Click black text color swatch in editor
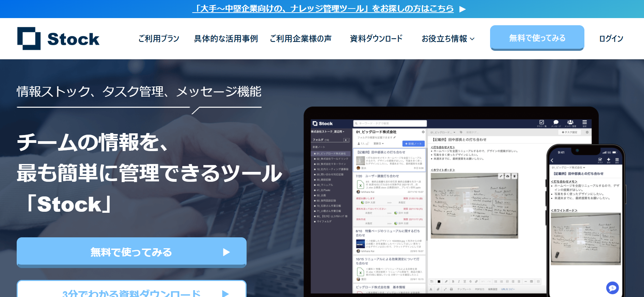 click(439, 282)
